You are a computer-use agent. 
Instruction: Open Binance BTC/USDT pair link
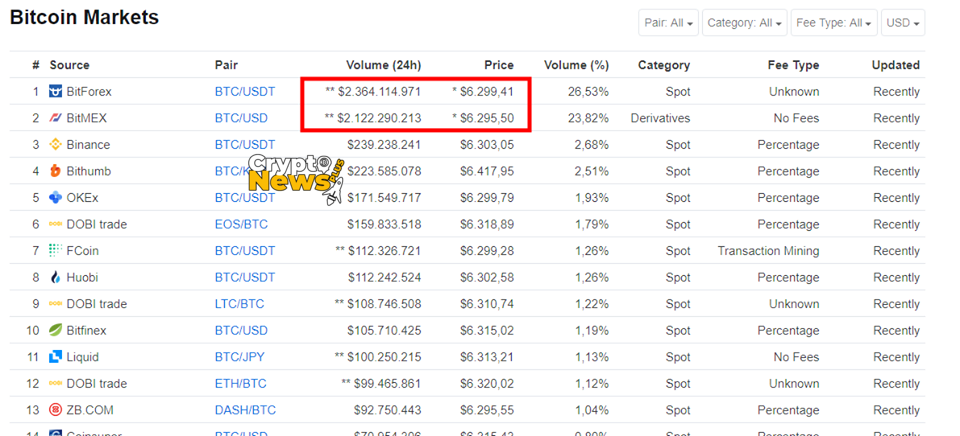tap(245, 145)
